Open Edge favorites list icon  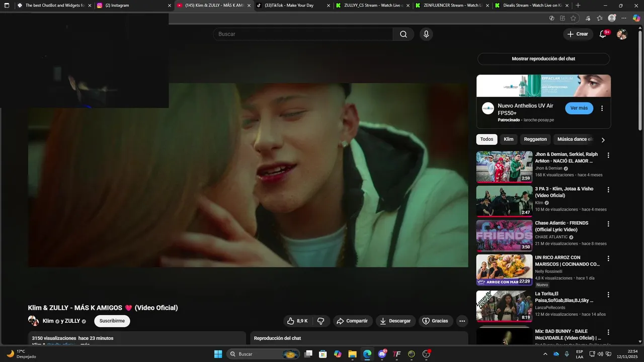[x=599, y=18]
